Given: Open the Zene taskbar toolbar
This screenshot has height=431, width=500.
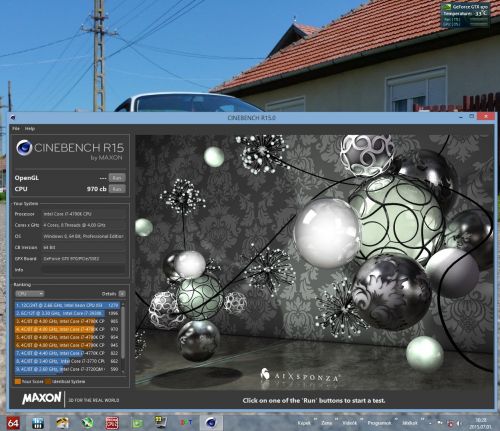Looking at the screenshot, I should click(x=327, y=423).
